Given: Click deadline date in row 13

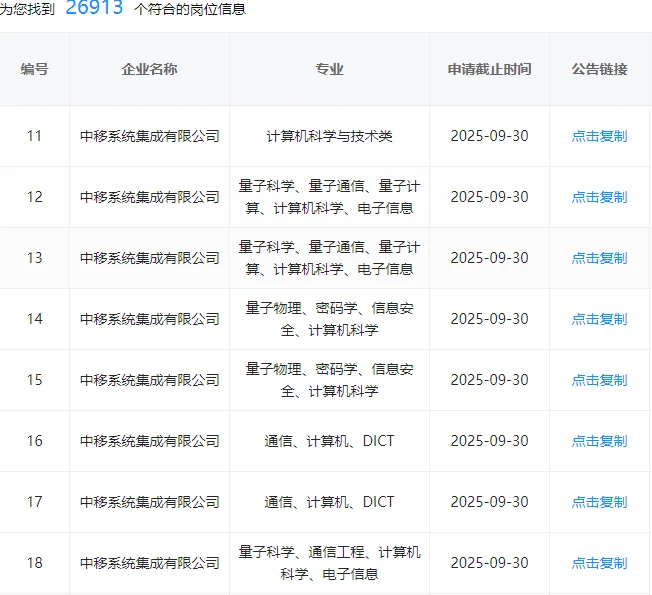Looking at the screenshot, I should 489,258.
